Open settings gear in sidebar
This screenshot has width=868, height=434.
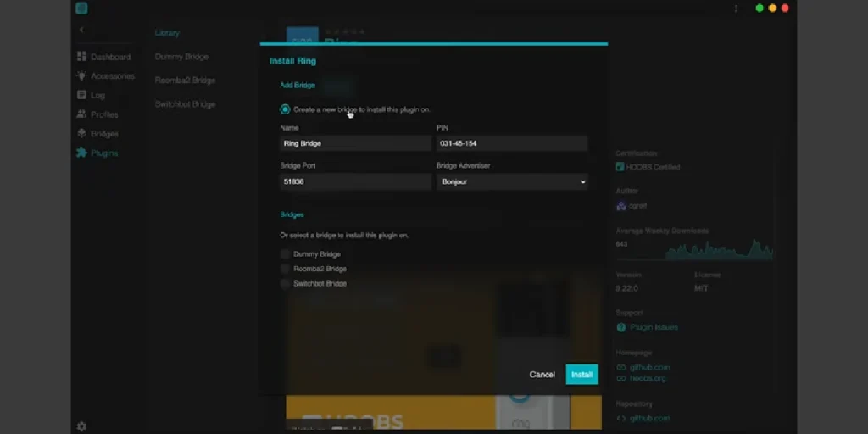click(x=81, y=426)
